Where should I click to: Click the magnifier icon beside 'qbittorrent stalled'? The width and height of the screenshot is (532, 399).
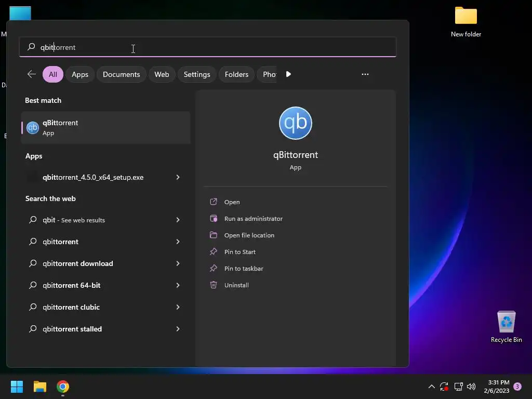tap(33, 329)
